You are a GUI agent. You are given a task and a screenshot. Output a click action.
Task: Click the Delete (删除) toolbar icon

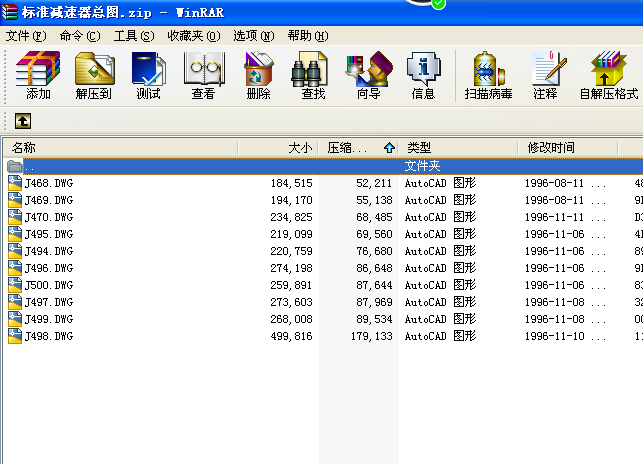coord(258,75)
